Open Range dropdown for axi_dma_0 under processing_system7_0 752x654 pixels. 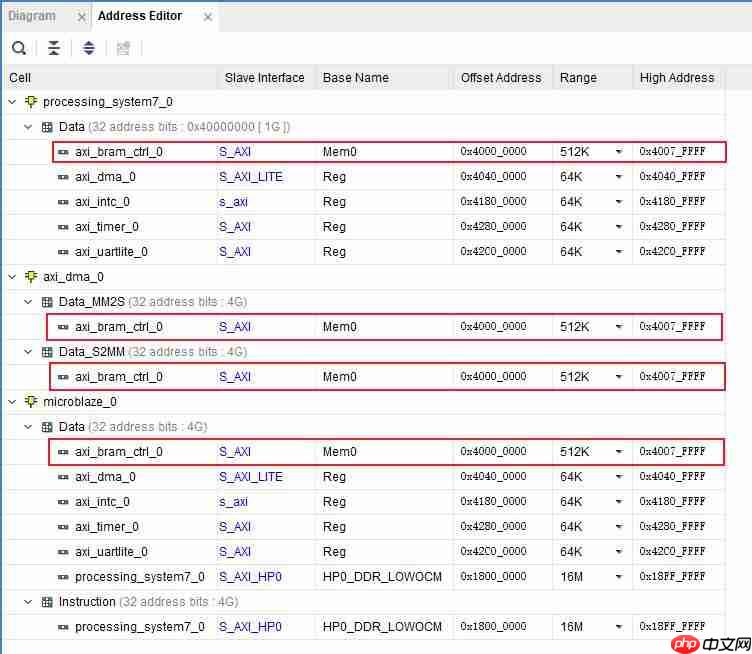click(619, 177)
